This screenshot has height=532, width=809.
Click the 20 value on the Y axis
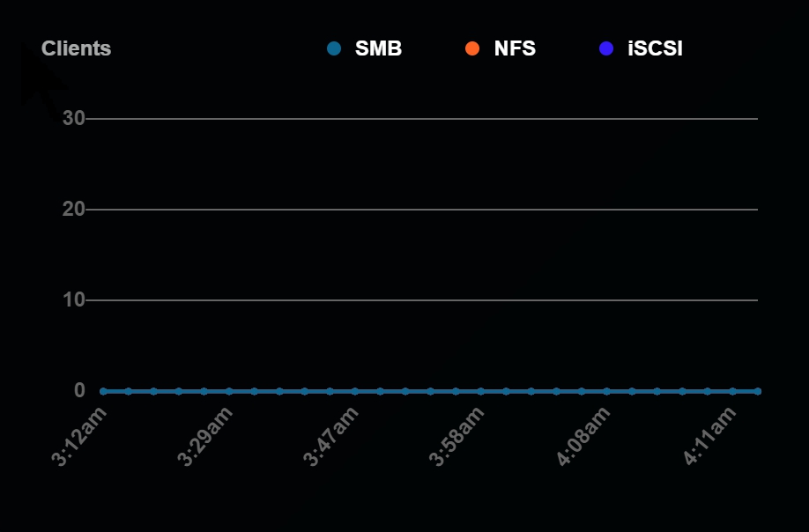tap(73, 210)
